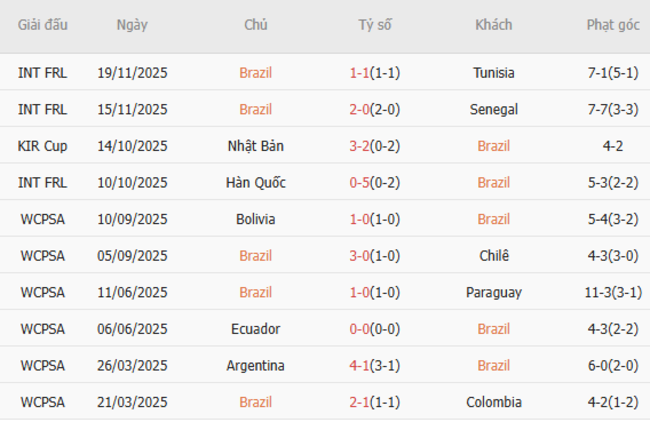
Task: Open the Senegal team link
Action: pyautogui.click(x=493, y=109)
